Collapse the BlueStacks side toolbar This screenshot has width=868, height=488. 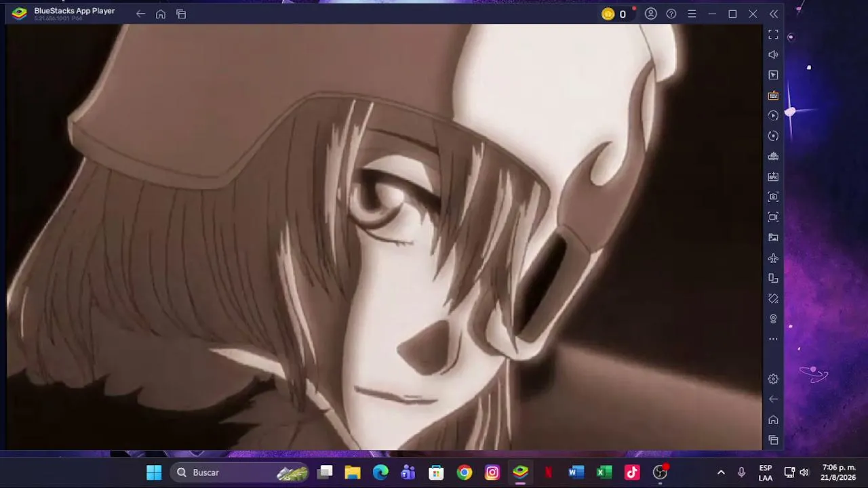774,14
